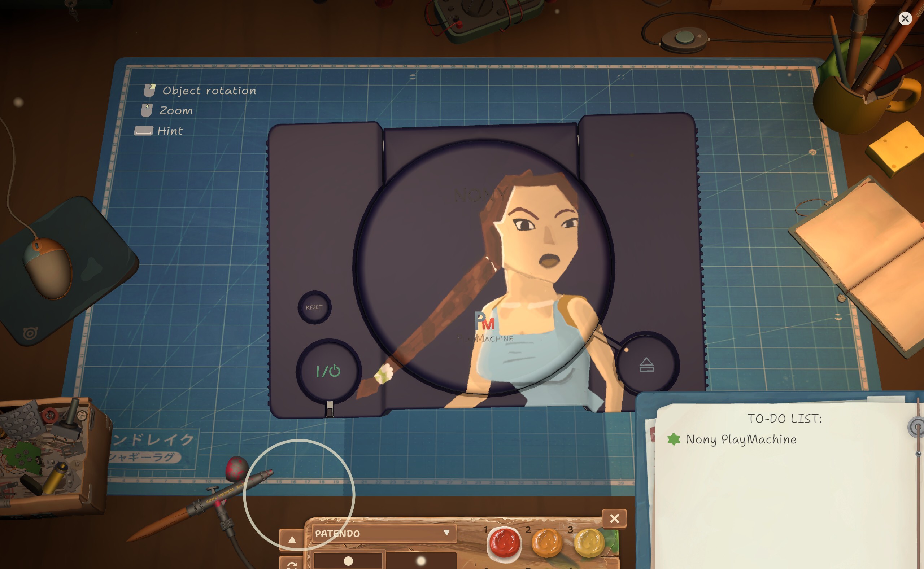Click the Object rotation hint text
The image size is (924, 569).
click(209, 90)
